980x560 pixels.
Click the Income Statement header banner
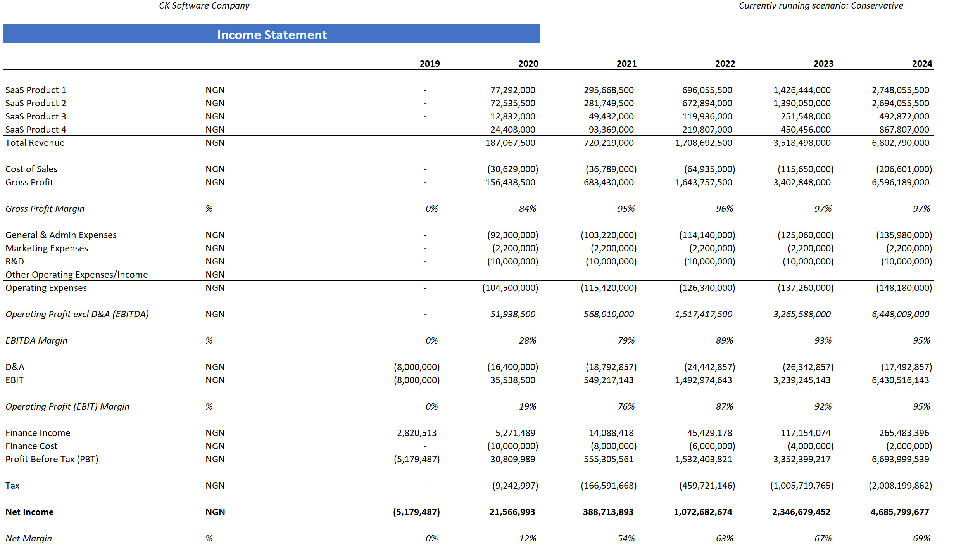point(272,34)
